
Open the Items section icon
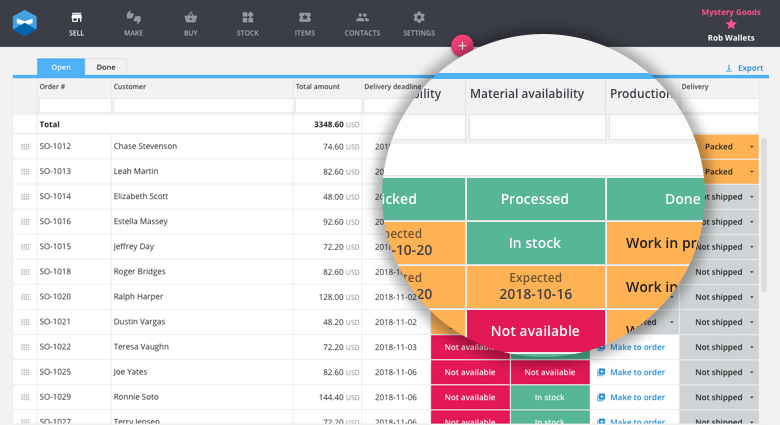coord(304,18)
